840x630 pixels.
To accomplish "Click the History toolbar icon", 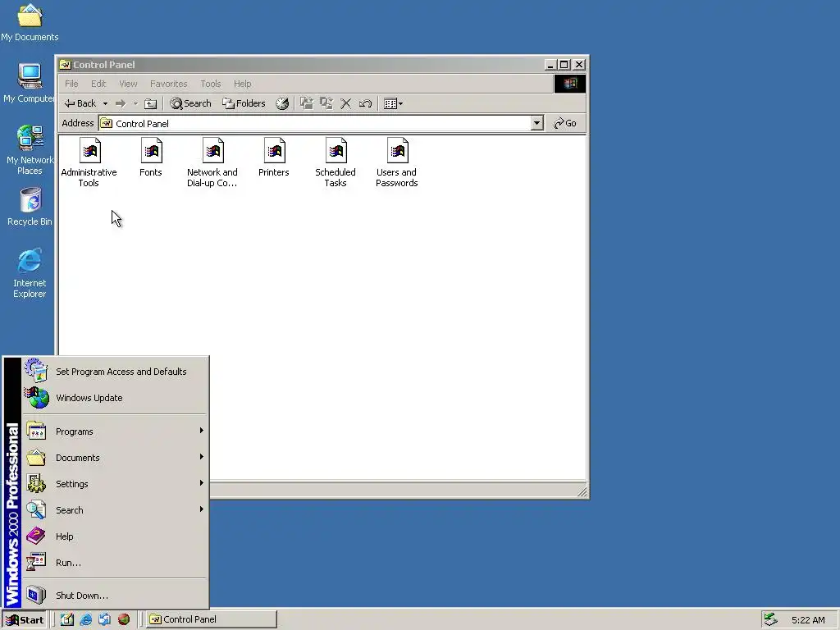I will (282, 103).
